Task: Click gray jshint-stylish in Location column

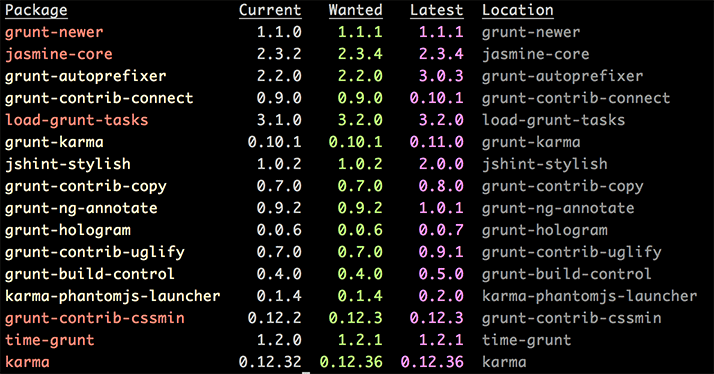Action: [545, 164]
